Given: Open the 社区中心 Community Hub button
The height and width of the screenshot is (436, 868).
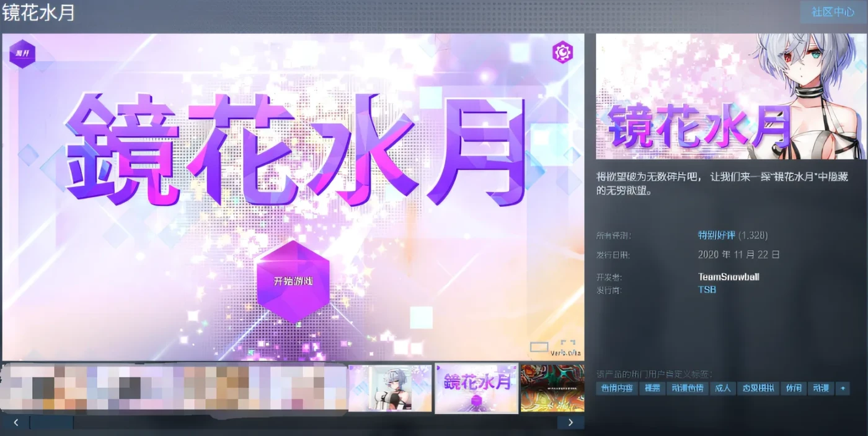Looking at the screenshot, I should pyautogui.click(x=831, y=12).
